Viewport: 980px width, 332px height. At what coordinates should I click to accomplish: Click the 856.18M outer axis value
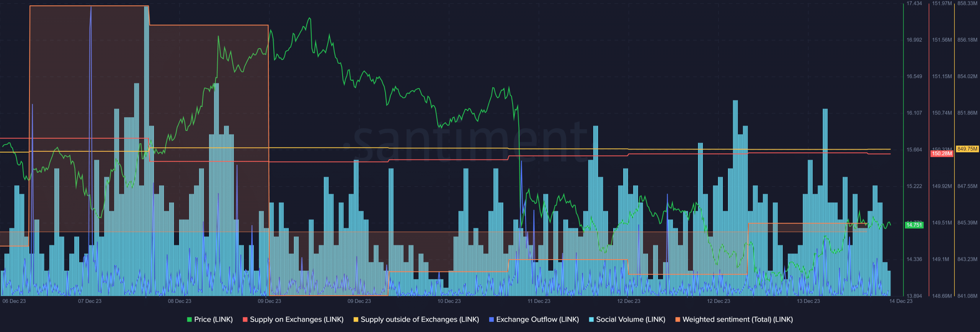click(967, 40)
